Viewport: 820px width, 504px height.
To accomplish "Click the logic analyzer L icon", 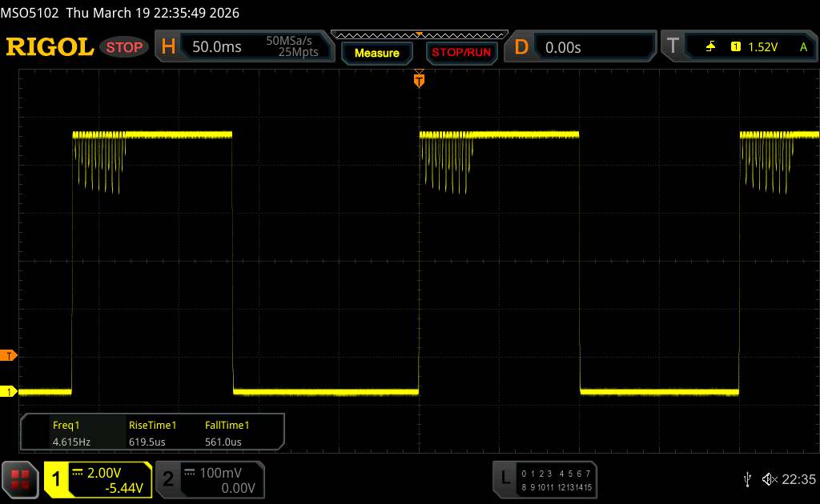I will click(505, 478).
